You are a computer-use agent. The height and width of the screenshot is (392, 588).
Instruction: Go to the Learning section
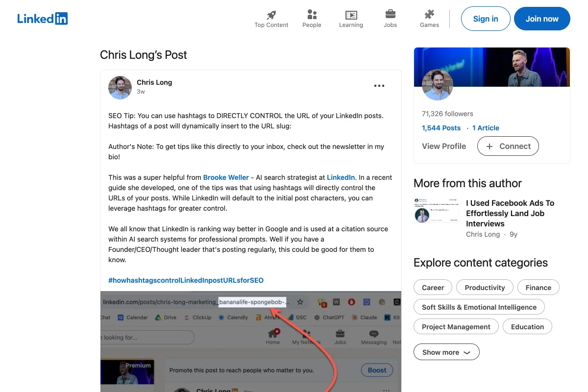351,19
